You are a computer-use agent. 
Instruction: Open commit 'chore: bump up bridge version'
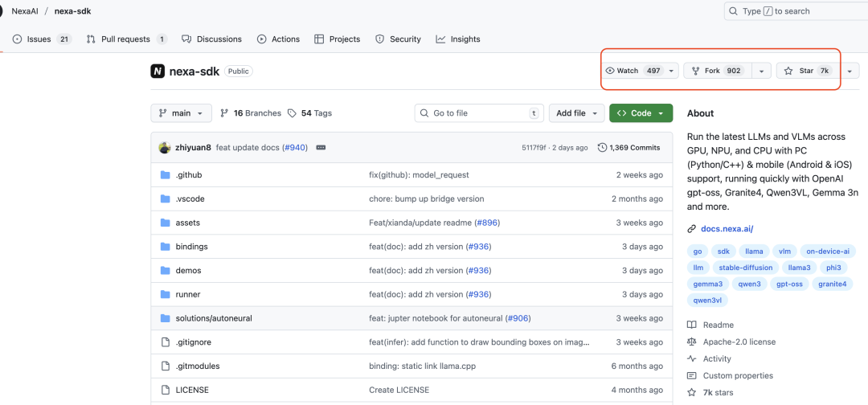pyautogui.click(x=426, y=198)
